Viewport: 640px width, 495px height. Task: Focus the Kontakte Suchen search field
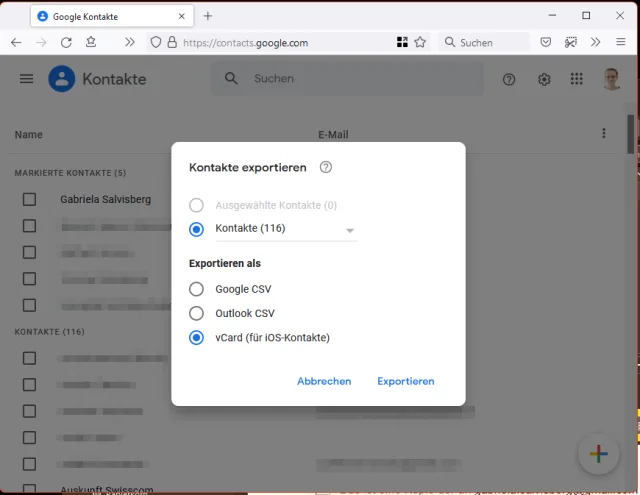tap(347, 78)
